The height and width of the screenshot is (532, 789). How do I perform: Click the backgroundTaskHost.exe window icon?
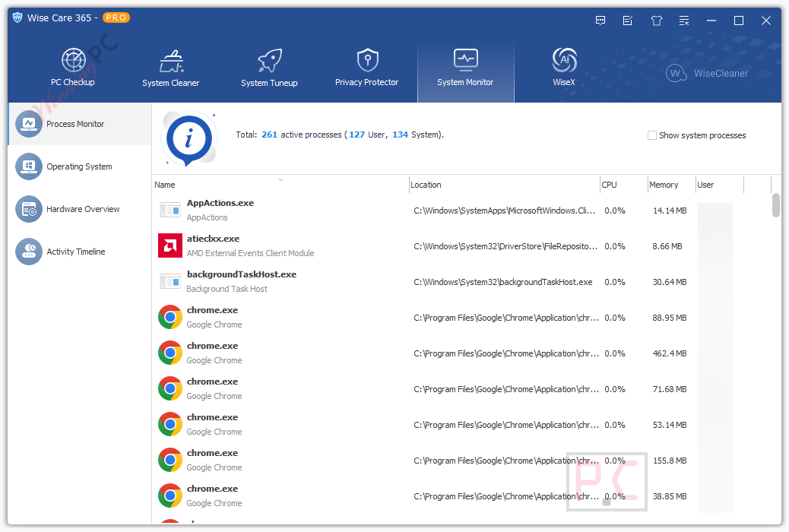pyautogui.click(x=170, y=281)
